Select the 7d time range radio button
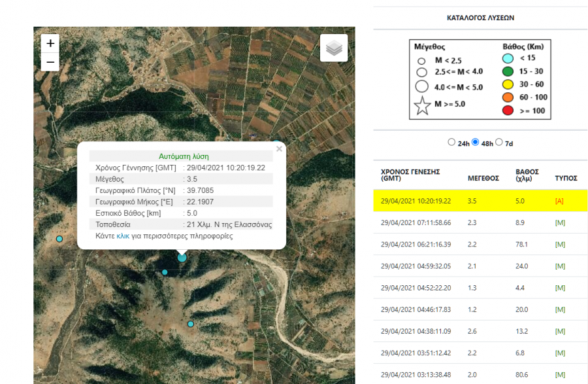Screen dimensions: 588x384 [499, 142]
